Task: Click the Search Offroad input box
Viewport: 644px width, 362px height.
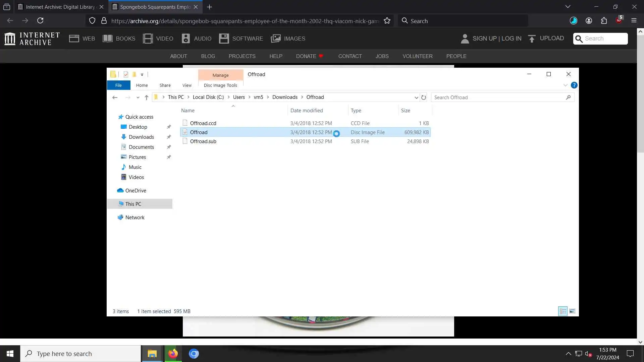Action: click(498, 98)
